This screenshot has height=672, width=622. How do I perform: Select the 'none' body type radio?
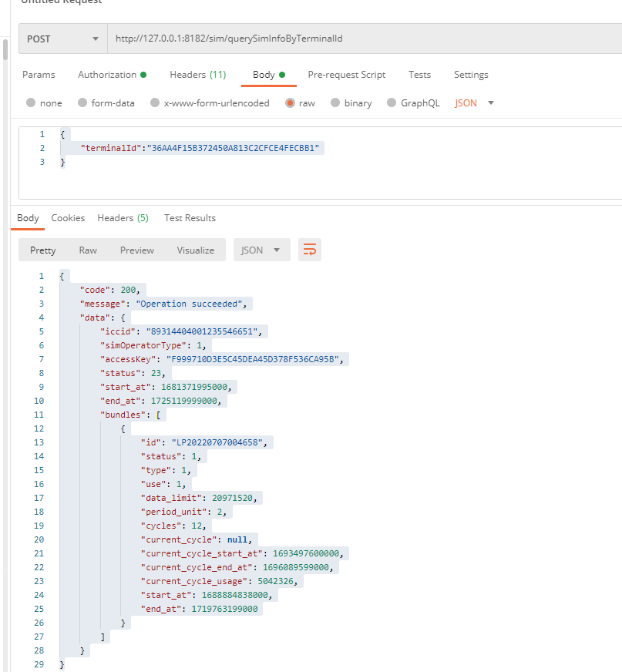[32, 103]
